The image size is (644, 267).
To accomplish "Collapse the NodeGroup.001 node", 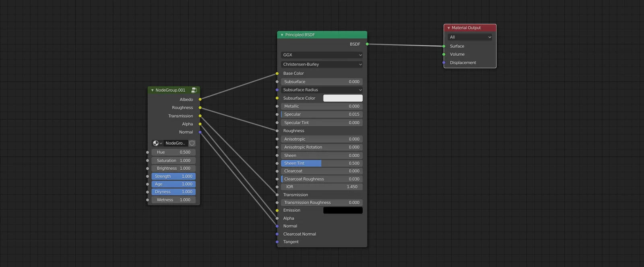I will [152, 90].
